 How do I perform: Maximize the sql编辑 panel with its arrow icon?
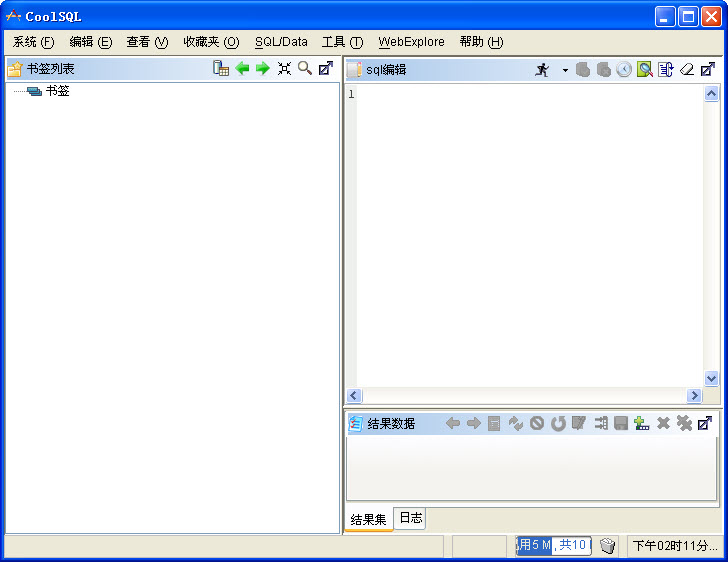pos(708,69)
